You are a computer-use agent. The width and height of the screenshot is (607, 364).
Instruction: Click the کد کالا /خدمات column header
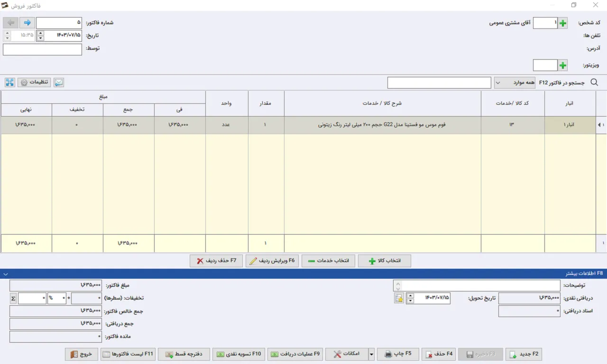point(513,103)
